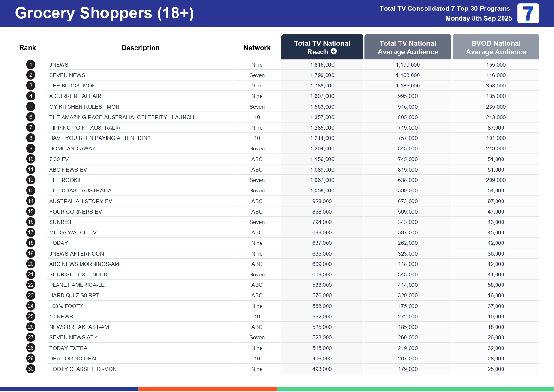Image resolution: width=554 pixels, height=392 pixels.
Task: Click the rank 24 circle badge
Action: [31, 306]
